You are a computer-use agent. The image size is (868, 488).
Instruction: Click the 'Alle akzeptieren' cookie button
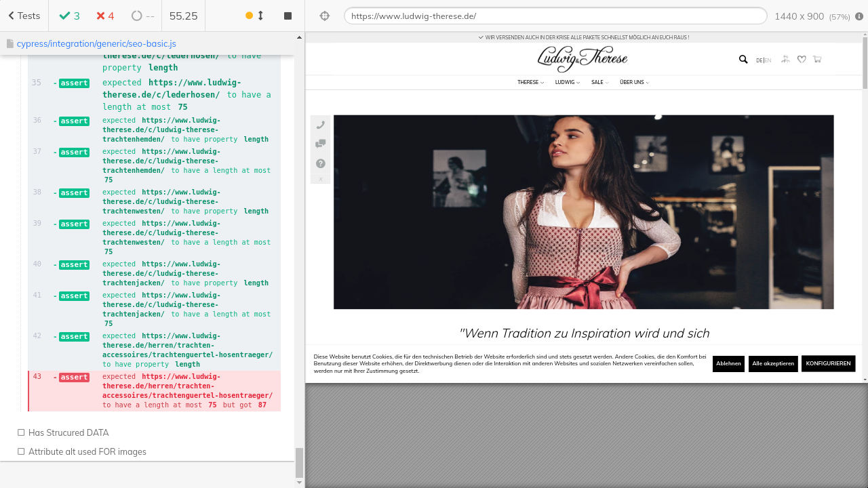pyautogui.click(x=773, y=363)
